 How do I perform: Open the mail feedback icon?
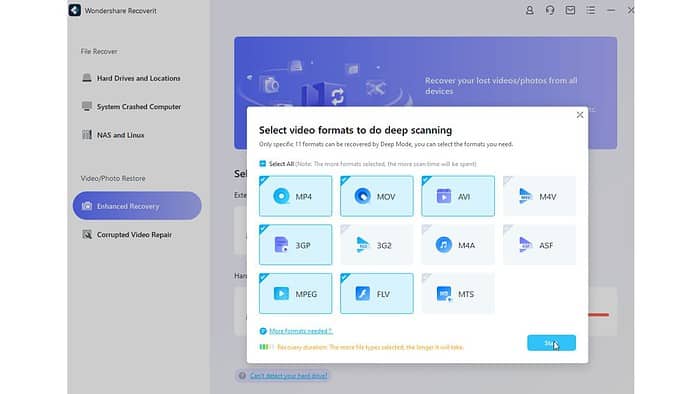[570, 10]
